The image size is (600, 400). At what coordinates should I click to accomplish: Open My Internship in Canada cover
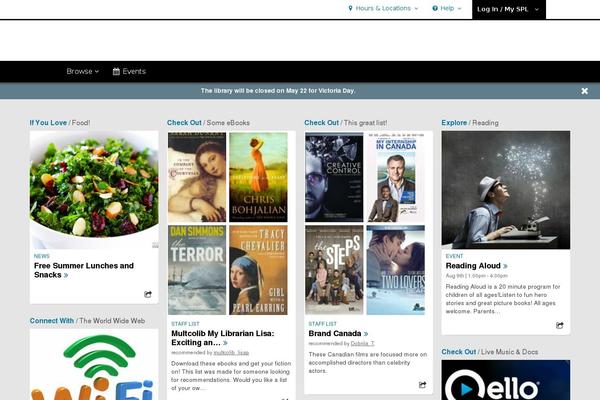(396, 177)
